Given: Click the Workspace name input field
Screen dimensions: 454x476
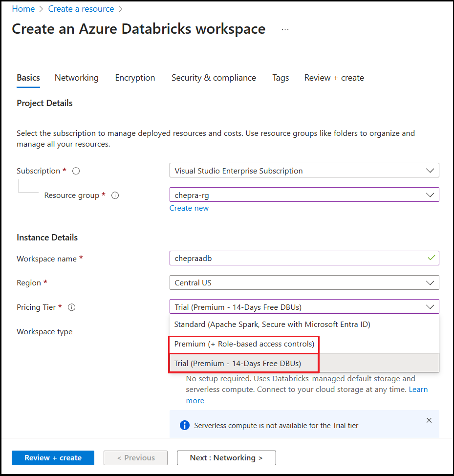Looking at the screenshot, I should (298, 259).
